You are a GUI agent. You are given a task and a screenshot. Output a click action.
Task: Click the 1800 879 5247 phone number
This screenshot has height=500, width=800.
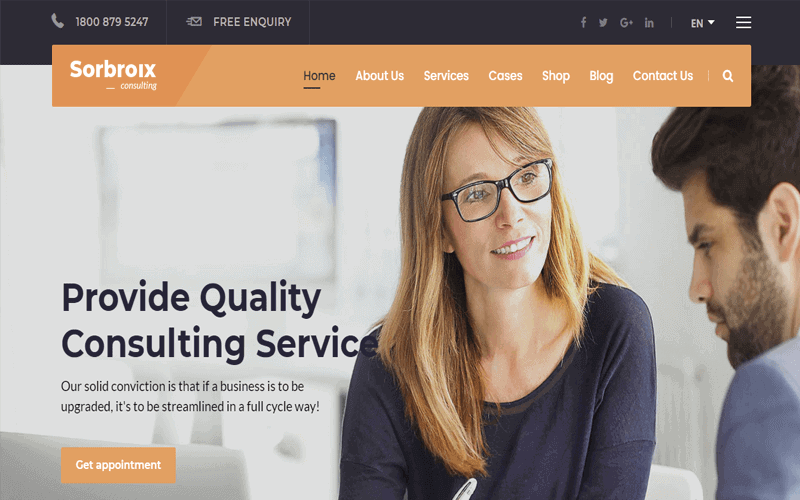112,22
